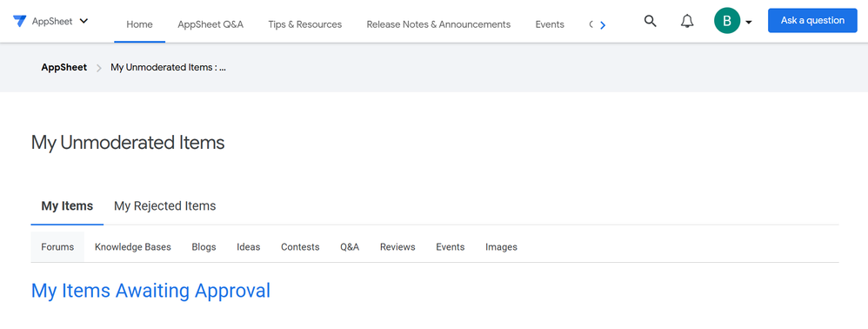Image resolution: width=868 pixels, height=329 pixels.
Task: Open the notifications bell icon
Action: pyautogui.click(x=687, y=21)
